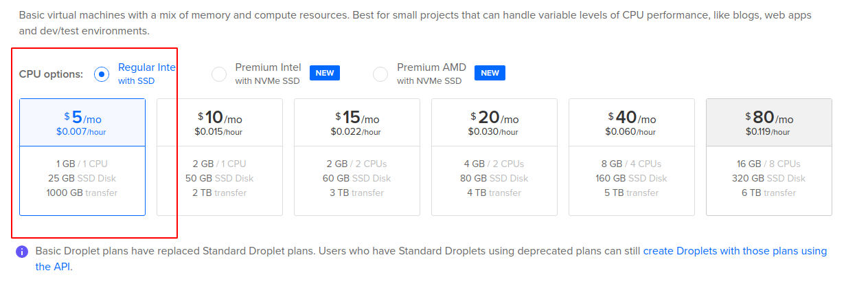Click the Regular Intel with SSD label
Screen dimensions: 868x284
pyautogui.click(x=147, y=74)
